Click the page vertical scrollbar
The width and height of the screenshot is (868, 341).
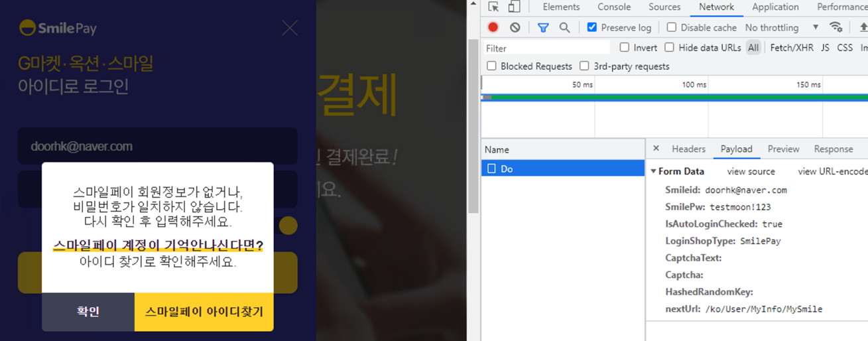pos(473,126)
